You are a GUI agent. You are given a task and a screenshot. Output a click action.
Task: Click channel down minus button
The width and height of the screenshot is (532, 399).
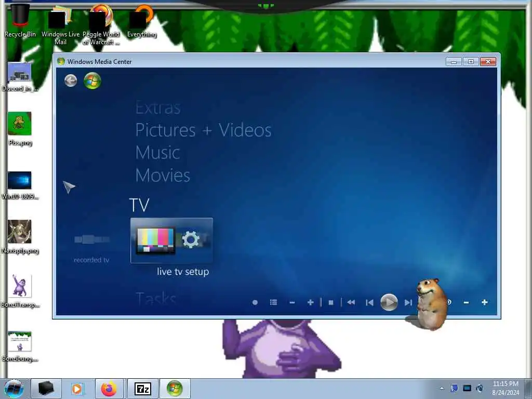(292, 302)
